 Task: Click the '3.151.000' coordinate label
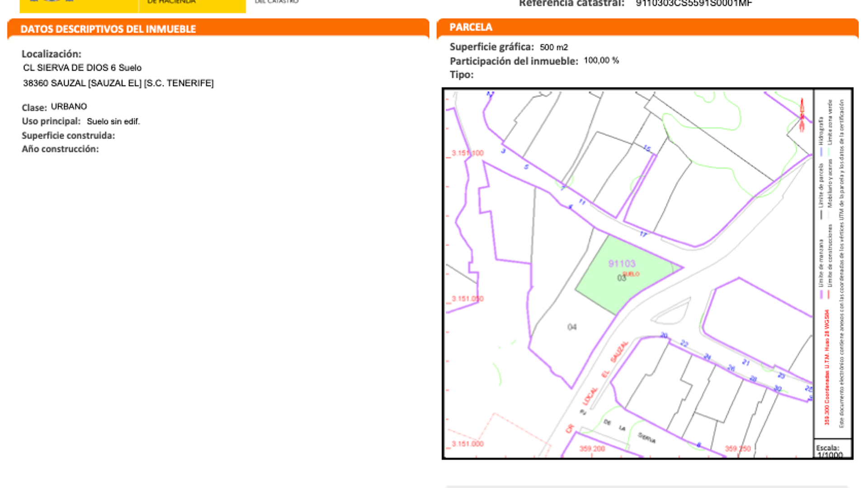[467, 444]
